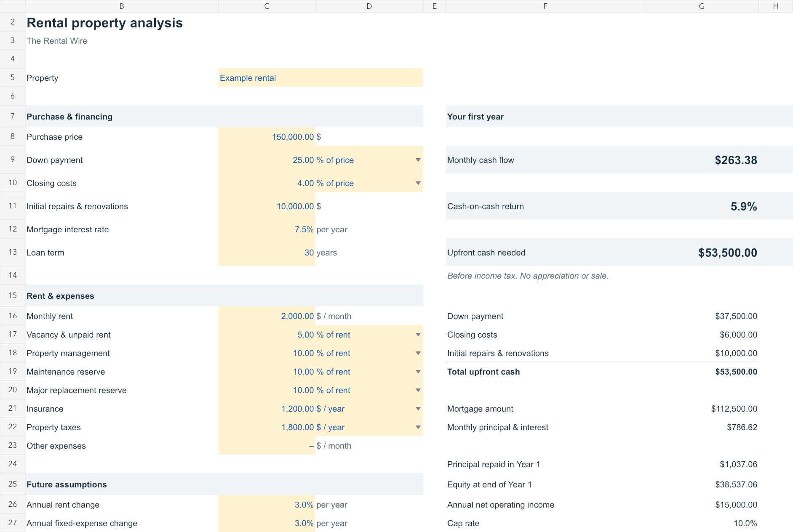Click the Rent & expenses section heading
Image resolution: width=793 pixels, height=532 pixels.
coord(60,296)
